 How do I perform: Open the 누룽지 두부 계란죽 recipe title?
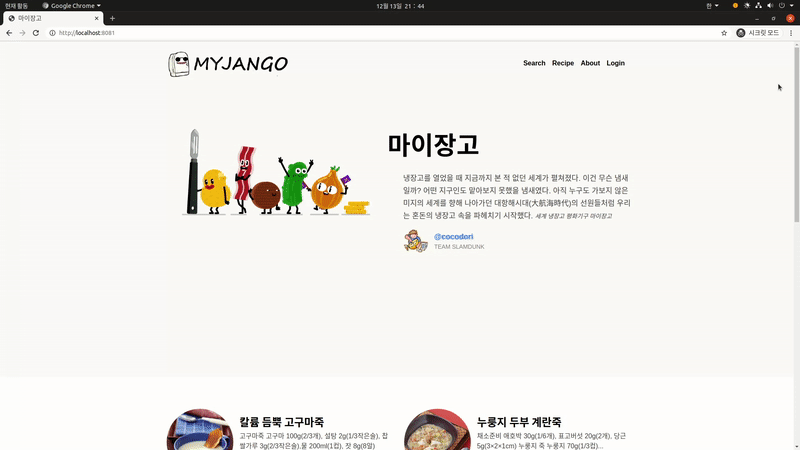point(519,422)
